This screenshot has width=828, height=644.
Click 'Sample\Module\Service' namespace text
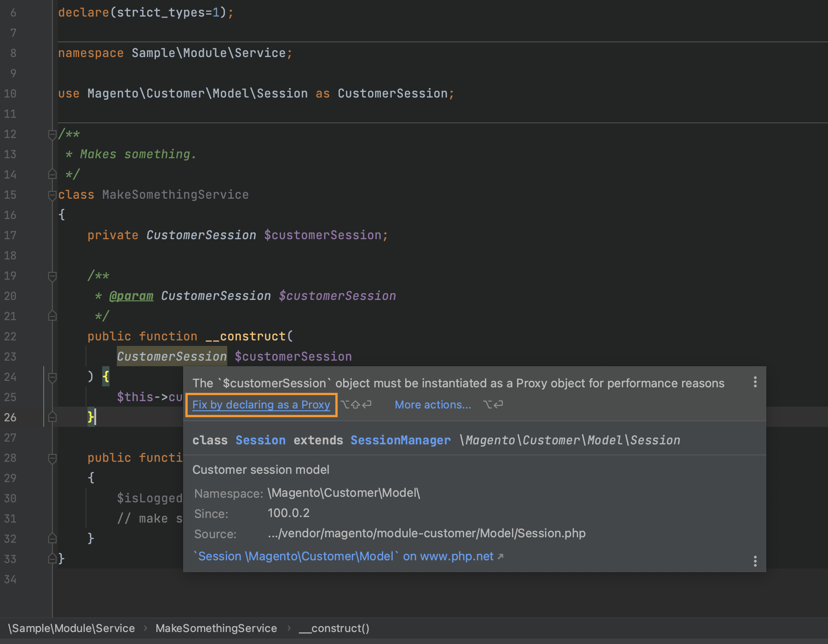point(209,53)
